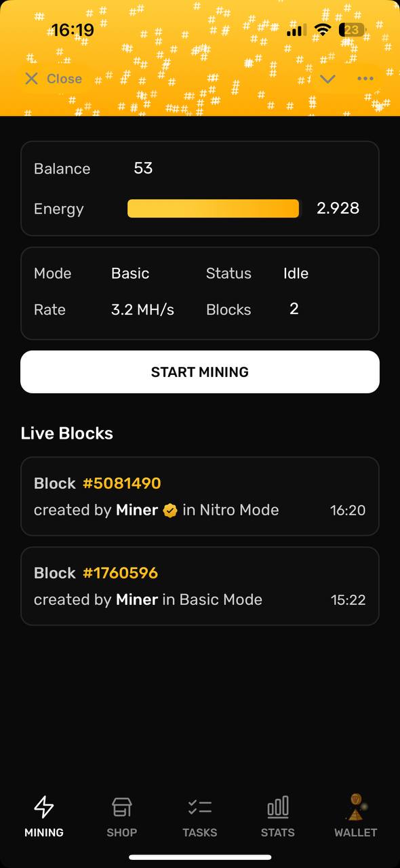
Task: View the STATS bar chart icon
Action: coord(277,806)
